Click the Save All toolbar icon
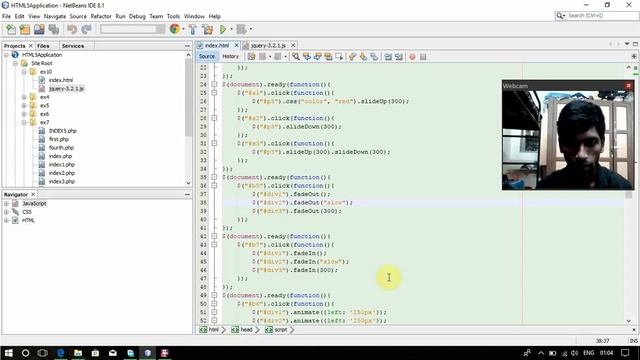This screenshot has height=360, width=640. (x=53, y=29)
